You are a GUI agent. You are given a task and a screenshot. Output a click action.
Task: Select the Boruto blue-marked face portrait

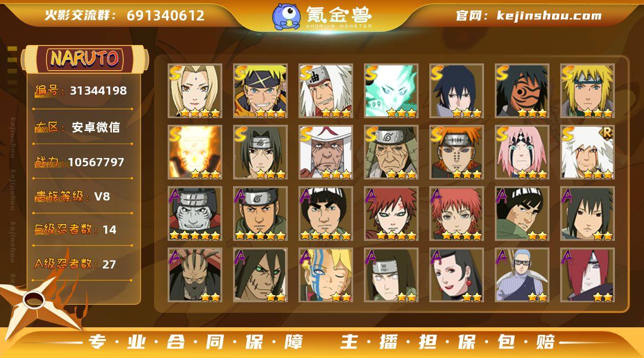(326, 275)
